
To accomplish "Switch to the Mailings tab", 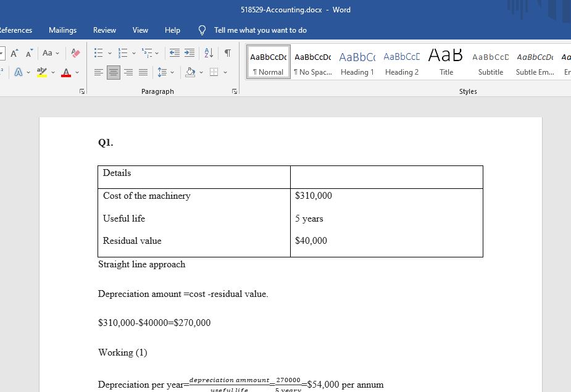I will (62, 30).
